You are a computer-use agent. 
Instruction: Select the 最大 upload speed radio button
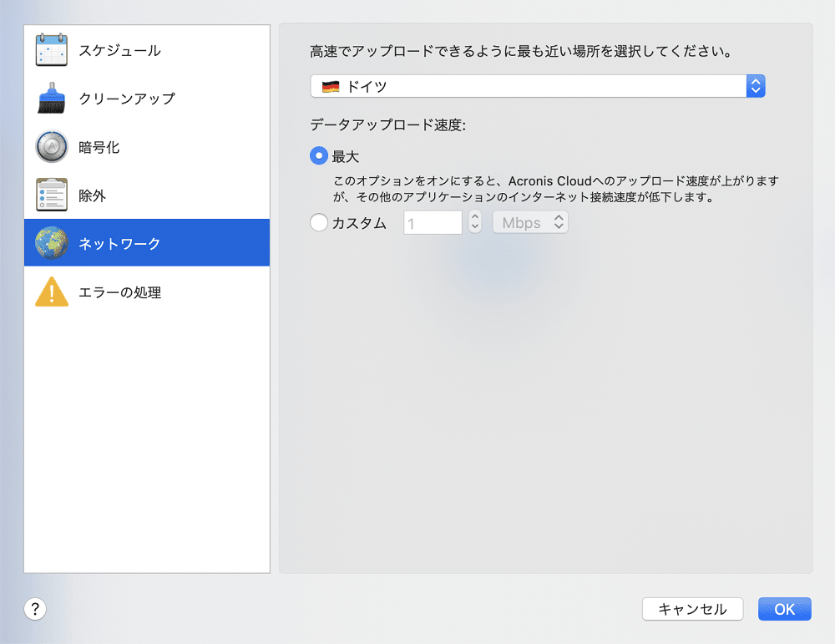[319, 156]
